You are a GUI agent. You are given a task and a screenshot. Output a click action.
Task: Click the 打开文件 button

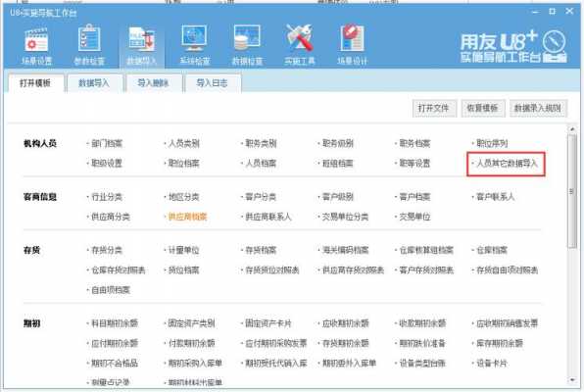pyautogui.click(x=434, y=108)
